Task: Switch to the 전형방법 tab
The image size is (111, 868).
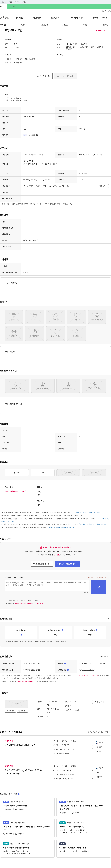Action: click(86, 25)
